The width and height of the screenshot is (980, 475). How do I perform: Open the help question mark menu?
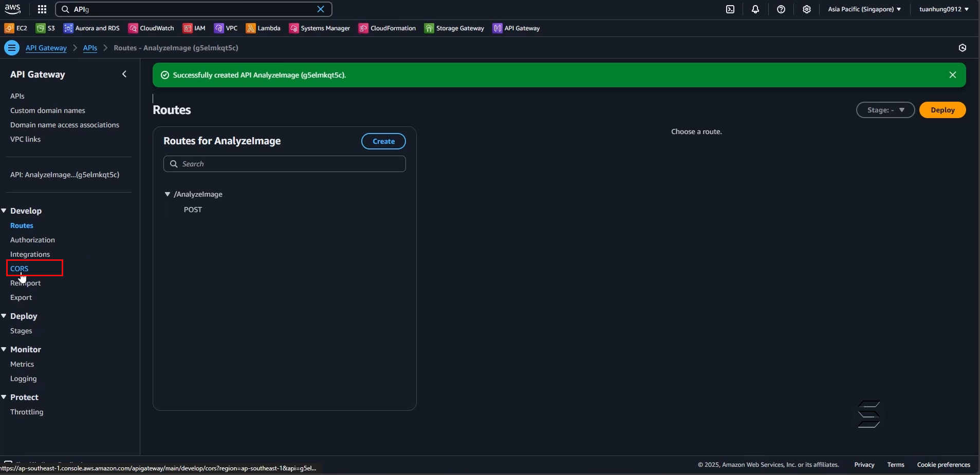pyautogui.click(x=781, y=9)
